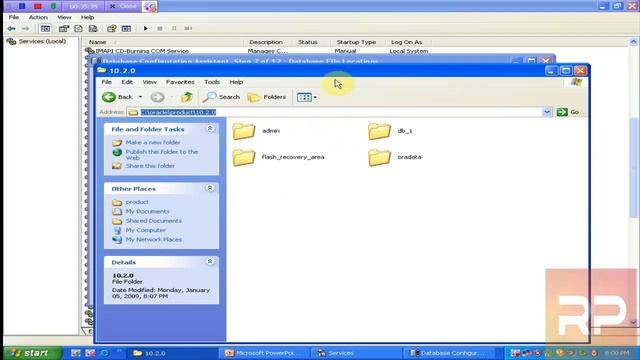Screen dimensions: 640x360
Task: Click Services window scroll up arrow
Action: (x=633, y=42)
